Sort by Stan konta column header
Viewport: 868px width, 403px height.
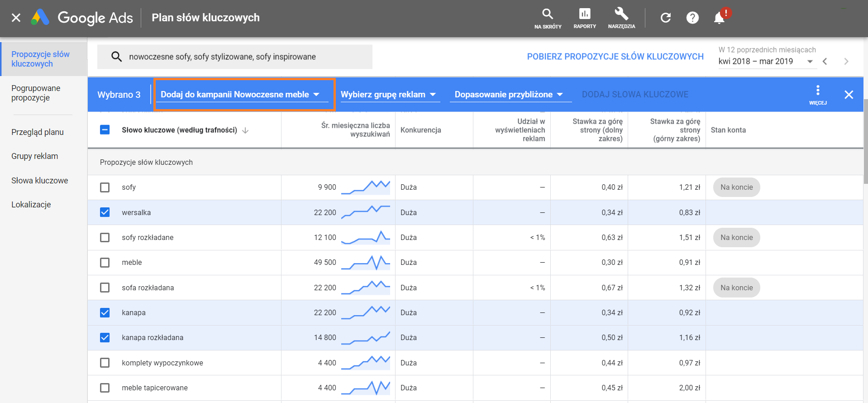pos(728,130)
